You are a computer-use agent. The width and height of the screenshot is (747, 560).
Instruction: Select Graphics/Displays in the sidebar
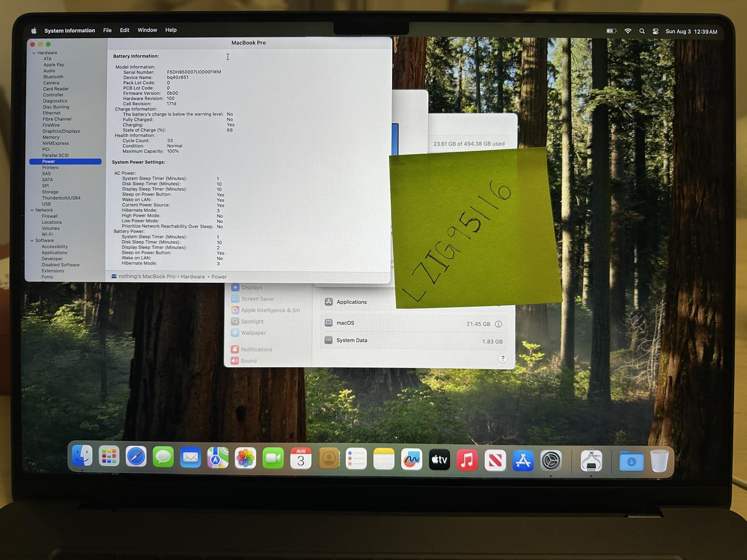click(x=61, y=131)
